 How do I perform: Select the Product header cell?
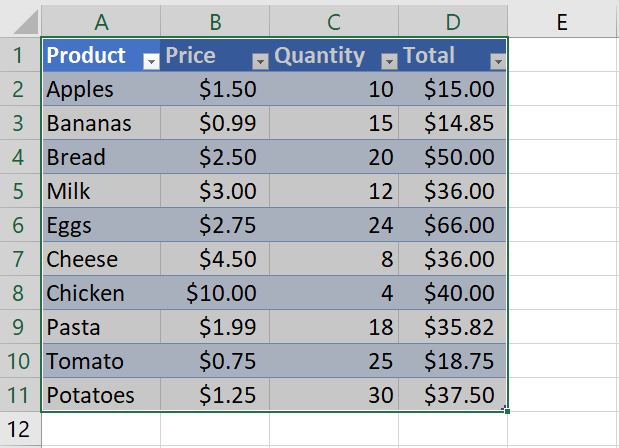[101, 55]
